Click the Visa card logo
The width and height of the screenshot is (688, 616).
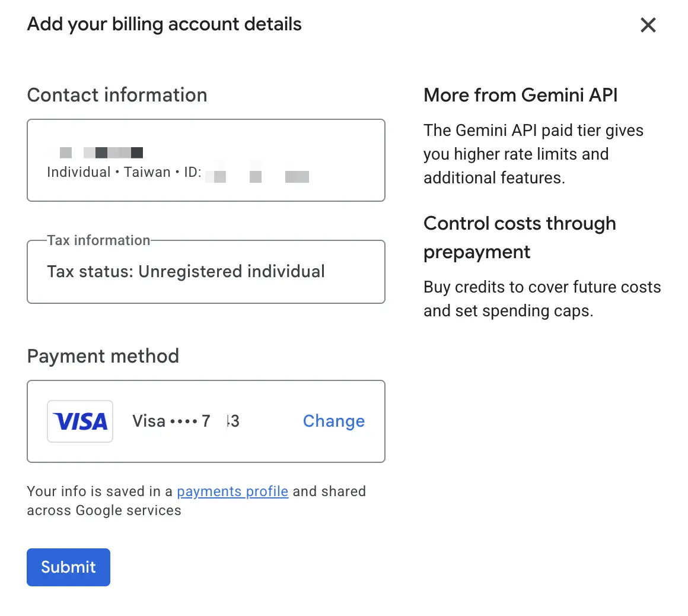click(80, 421)
